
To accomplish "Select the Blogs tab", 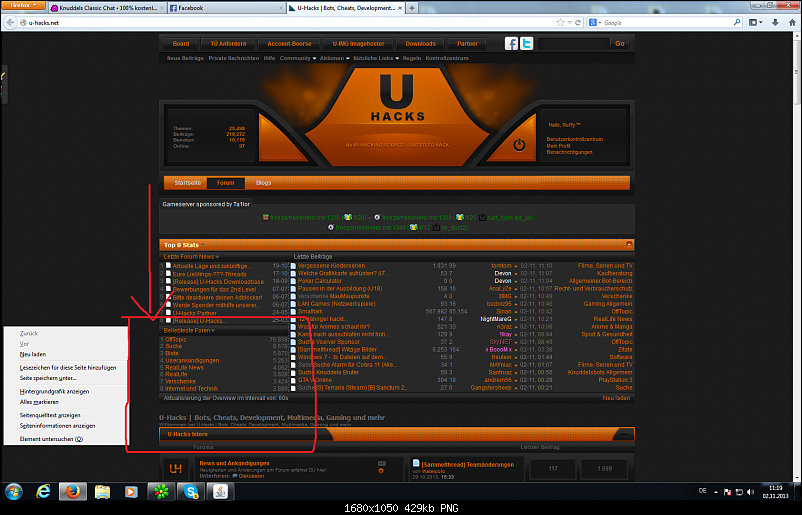I will [x=263, y=183].
